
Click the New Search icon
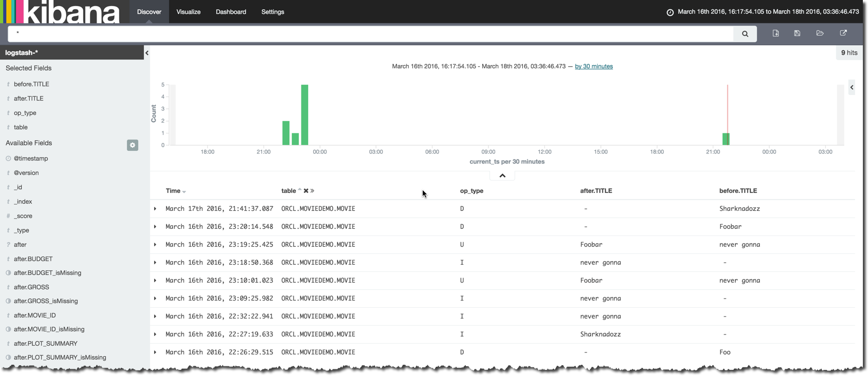[x=776, y=33]
